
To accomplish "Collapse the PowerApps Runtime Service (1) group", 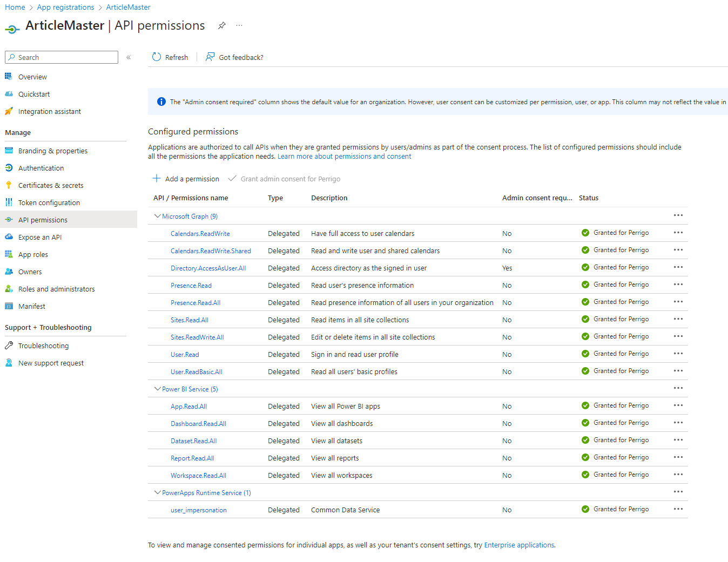I will click(157, 492).
